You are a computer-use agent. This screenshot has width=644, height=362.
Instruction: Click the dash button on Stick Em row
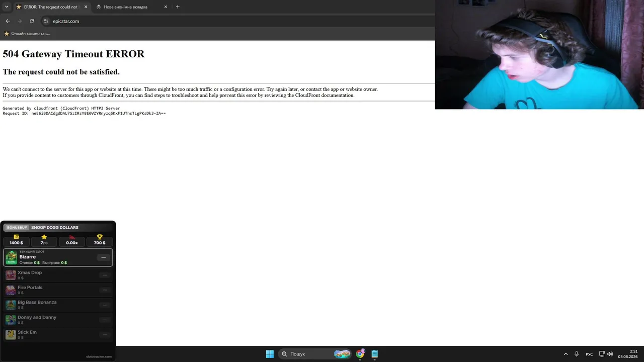pos(105,335)
